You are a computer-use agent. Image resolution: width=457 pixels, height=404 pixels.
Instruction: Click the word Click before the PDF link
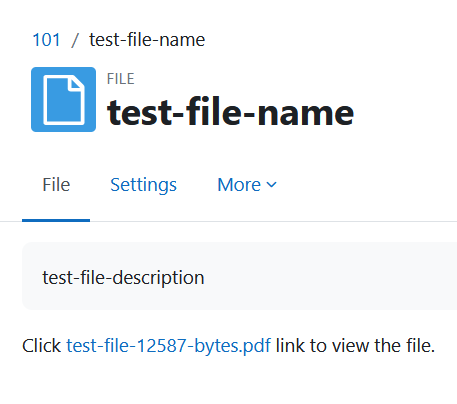41,346
